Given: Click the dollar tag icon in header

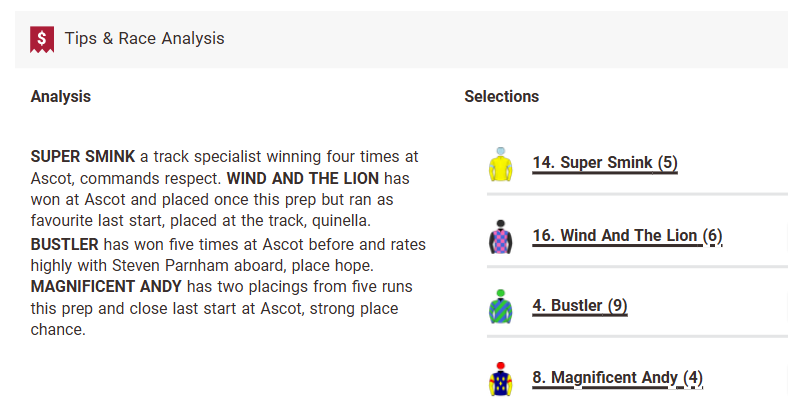Looking at the screenshot, I should tap(41, 39).
